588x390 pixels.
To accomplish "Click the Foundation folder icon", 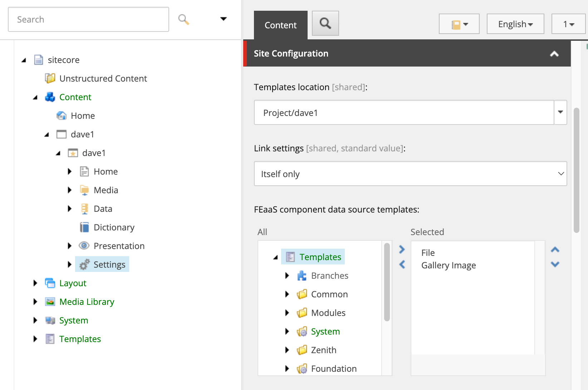I will pyautogui.click(x=302, y=369).
